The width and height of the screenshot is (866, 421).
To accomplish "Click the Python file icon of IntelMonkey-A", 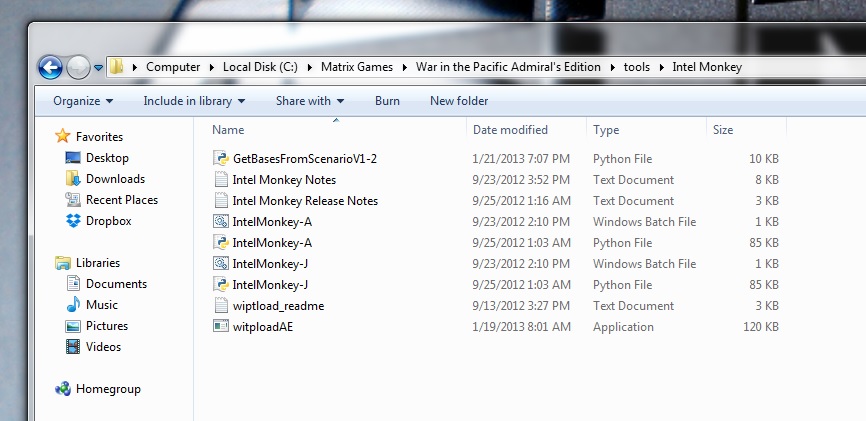I will [221, 243].
